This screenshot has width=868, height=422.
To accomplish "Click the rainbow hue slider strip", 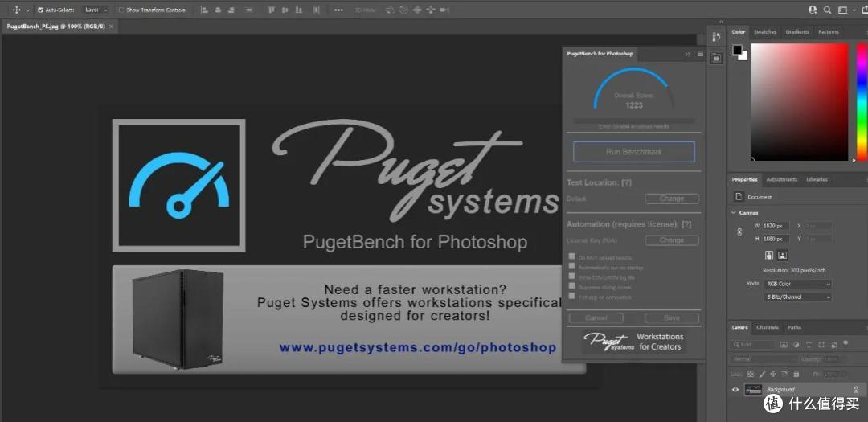I will click(862, 102).
